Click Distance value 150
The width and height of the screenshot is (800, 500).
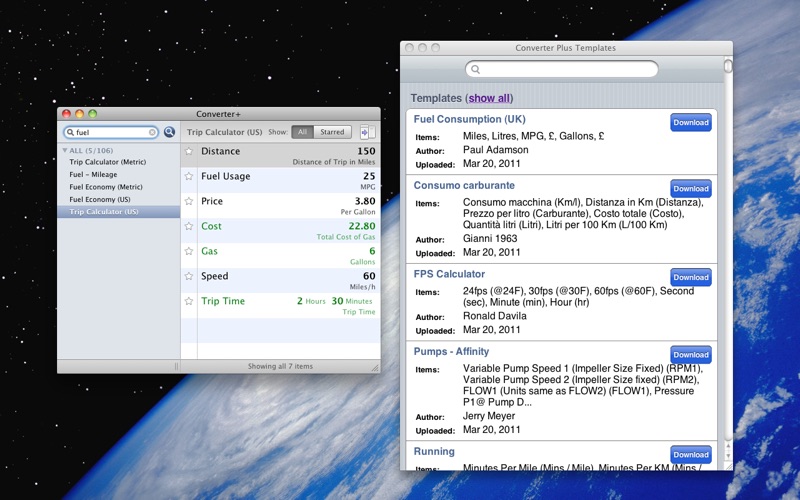366,151
